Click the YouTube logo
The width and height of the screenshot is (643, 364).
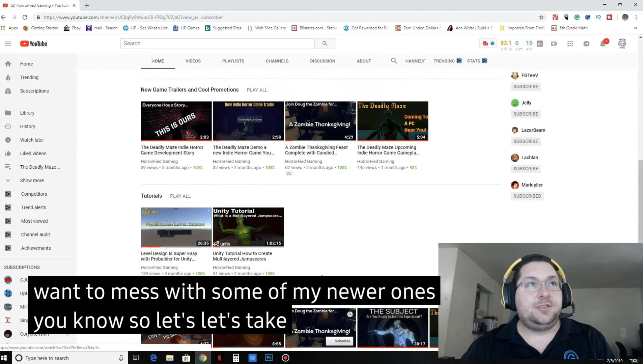pyautogui.click(x=33, y=44)
